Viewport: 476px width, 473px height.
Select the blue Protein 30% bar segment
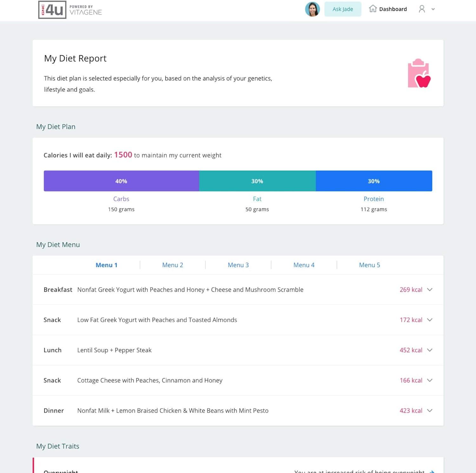pyautogui.click(x=374, y=181)
